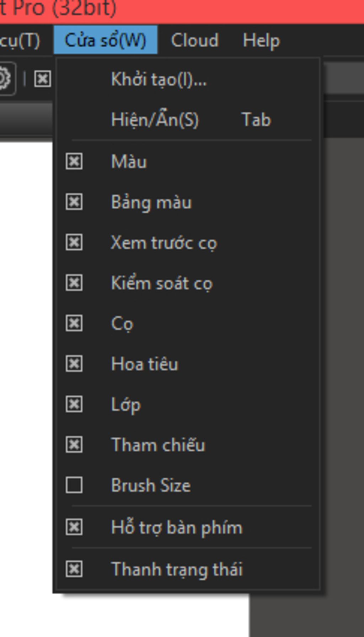
Task: Enable the Brush Size panel checkbox
Action: click(x=74, y=485)
